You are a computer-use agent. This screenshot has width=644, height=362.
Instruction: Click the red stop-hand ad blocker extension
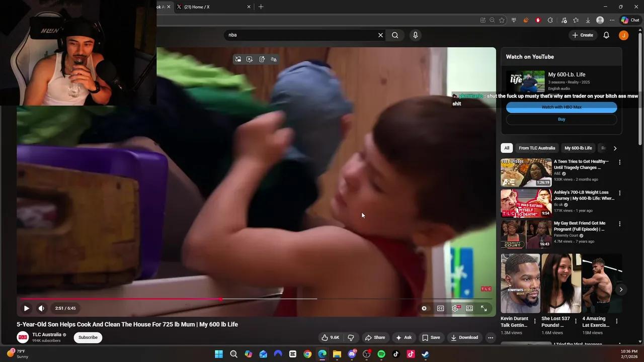pyautogui.click(x=538, y=20)
